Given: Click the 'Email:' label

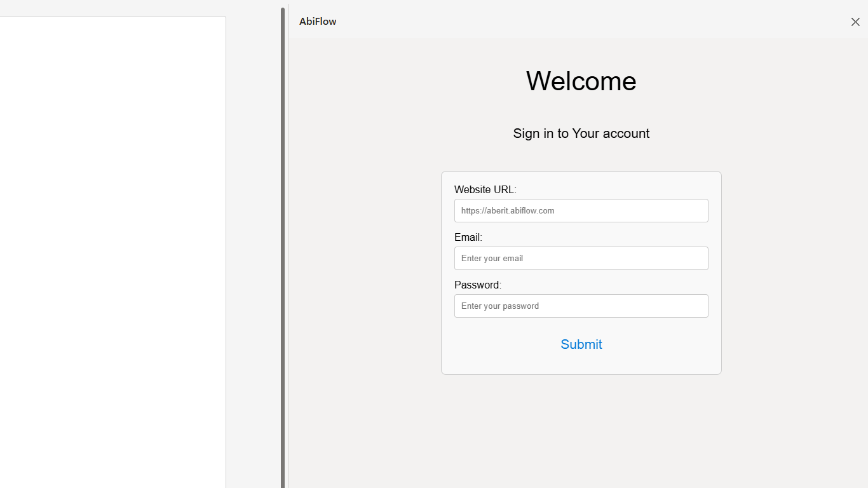Looking at the screenshot, I should pyautogui.click(x=468, y=237).
